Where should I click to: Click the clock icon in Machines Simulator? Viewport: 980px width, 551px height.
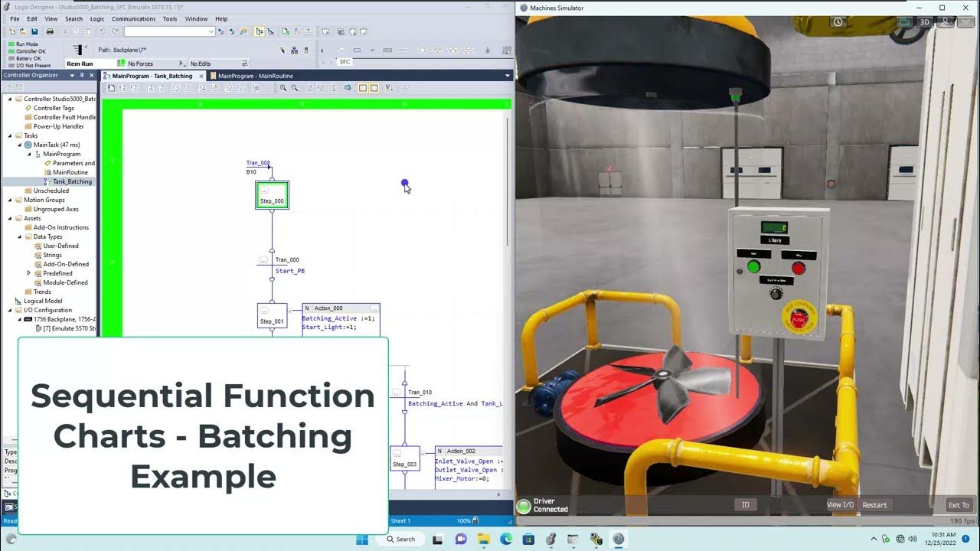tap(838, 22)
